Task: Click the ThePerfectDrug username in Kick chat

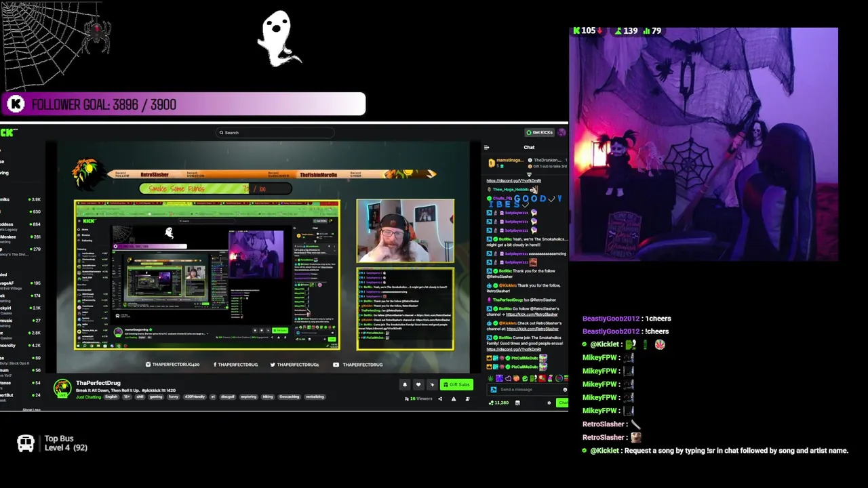Action: 507,300
